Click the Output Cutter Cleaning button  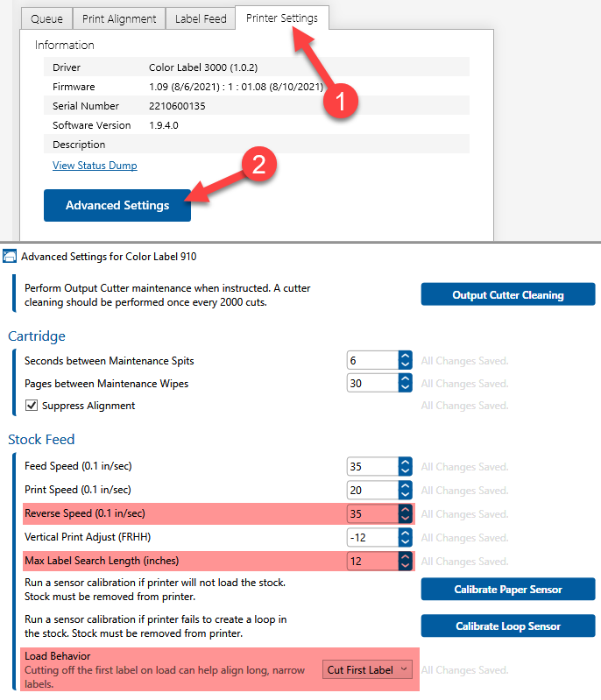(x=507, y=295)
